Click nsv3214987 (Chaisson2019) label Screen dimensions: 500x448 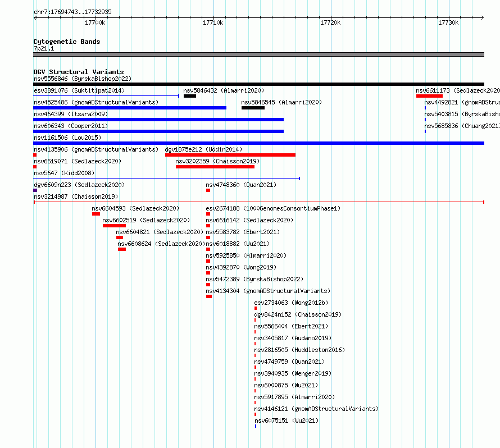(x=76, y=196)
